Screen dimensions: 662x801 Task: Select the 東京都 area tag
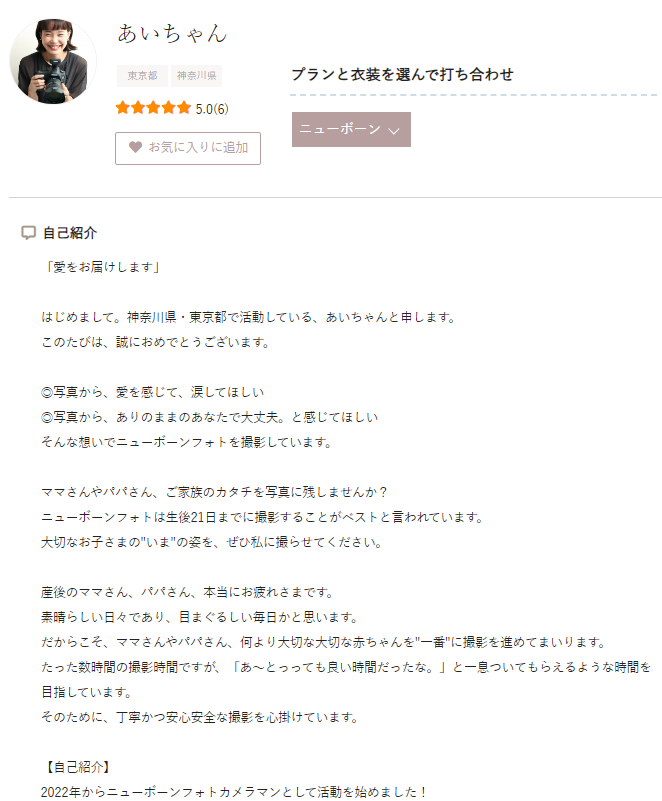143,76
